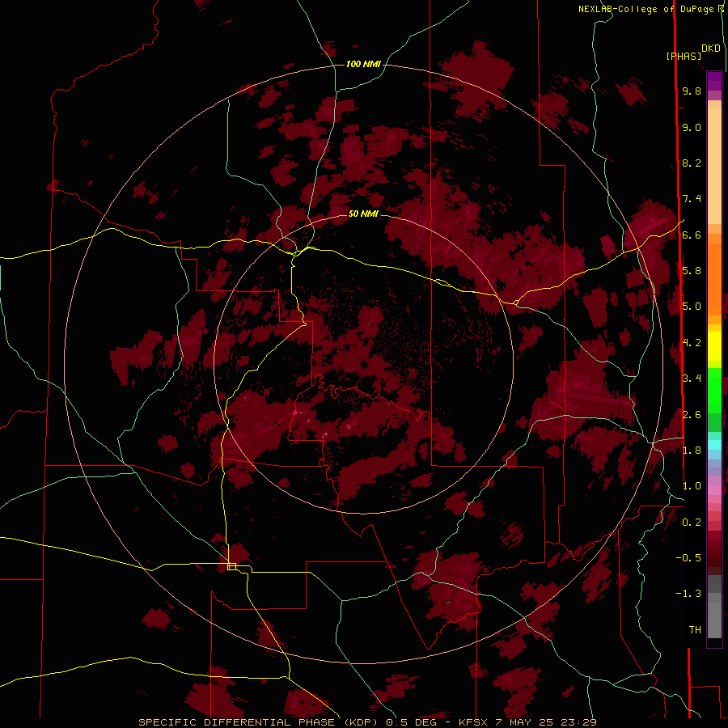Click the purple swatch at the legend top
The width and height of the screenshot is (728, 728).
click(x=714, y=81)
